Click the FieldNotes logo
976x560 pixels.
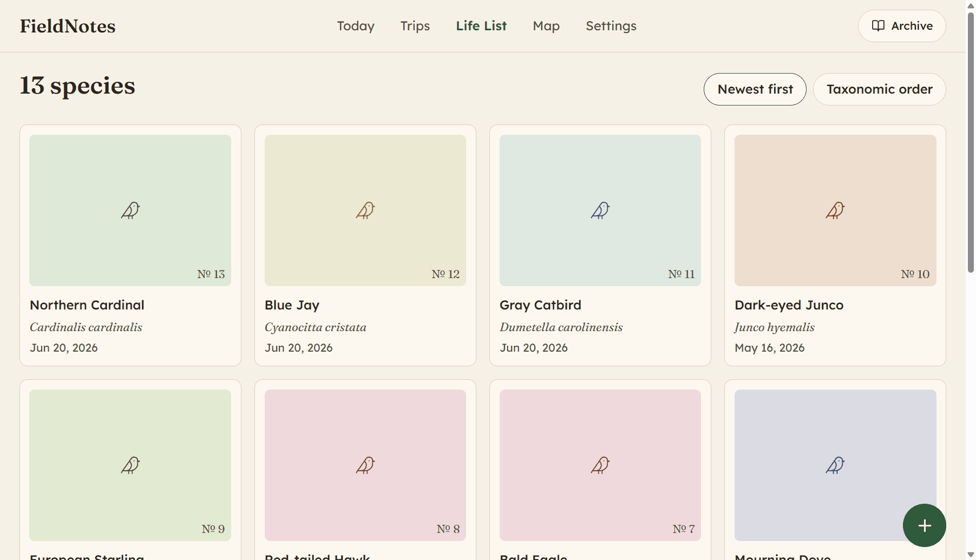[68, 26]
